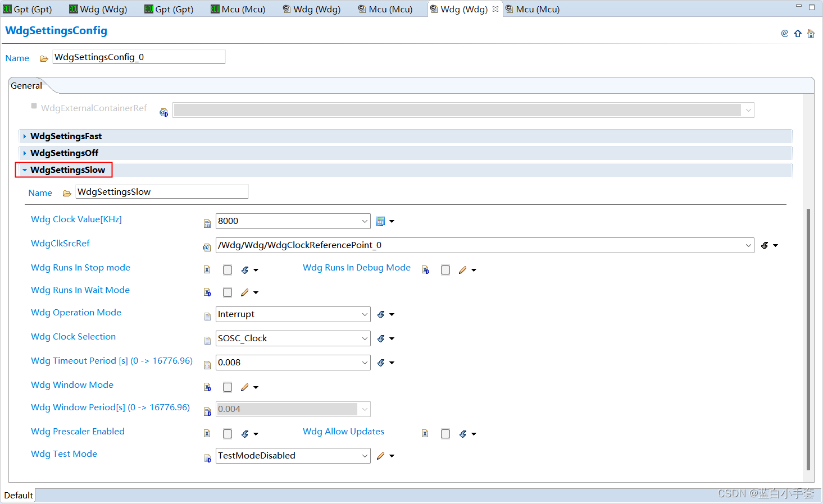Click folder icon beside WdgSettingsSlow name
Viewport: 823px width, 504px height.
[x=67, y=193]
